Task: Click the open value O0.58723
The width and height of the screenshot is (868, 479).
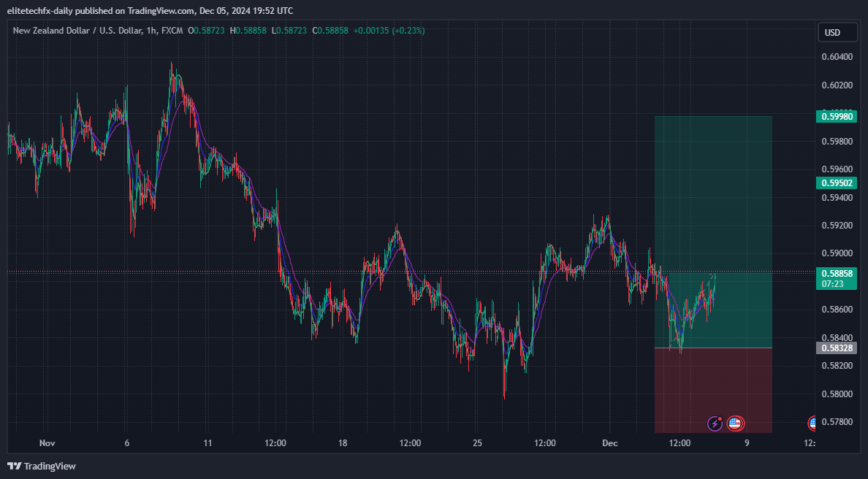Action: 206,31
